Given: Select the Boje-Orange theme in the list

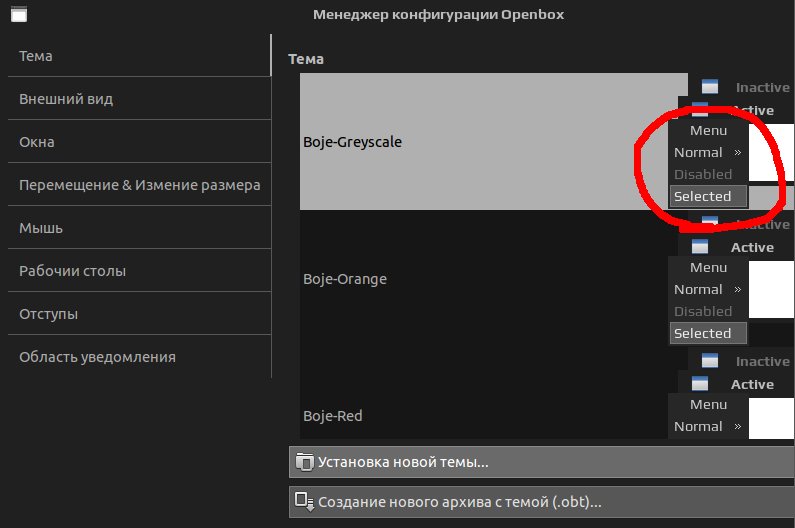Looking at the screenshot, I should 345,279.
